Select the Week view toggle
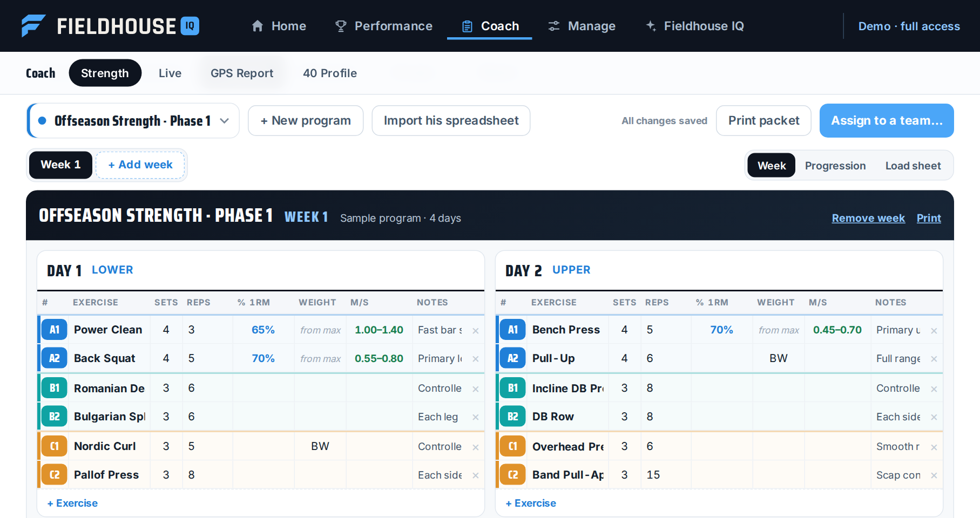980x518 pixels. (772, 166)
